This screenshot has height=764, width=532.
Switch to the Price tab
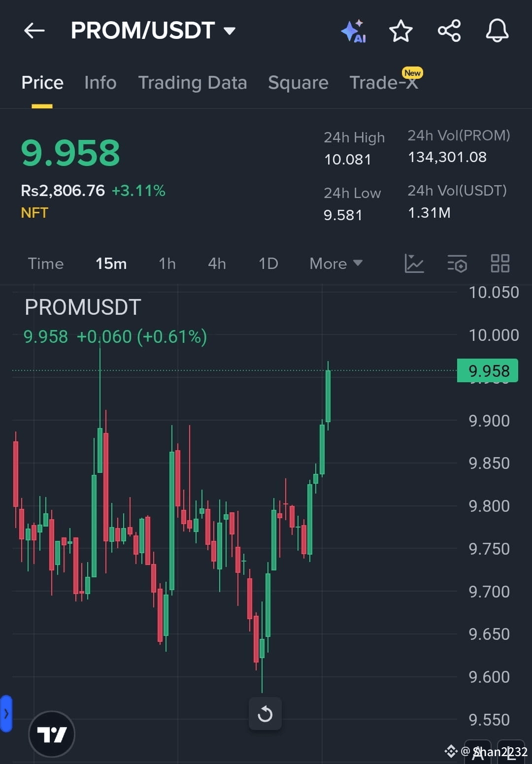pyautogui.click(x=42, y=83)
